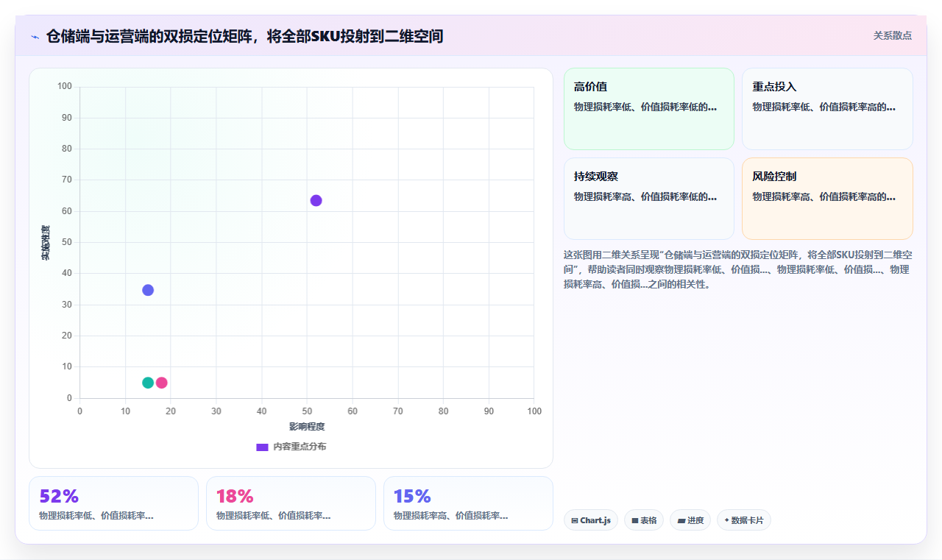The width and height of the screenshot is (942, 560).
Task: Click the description under 重点投入
Action: [824, 107]
